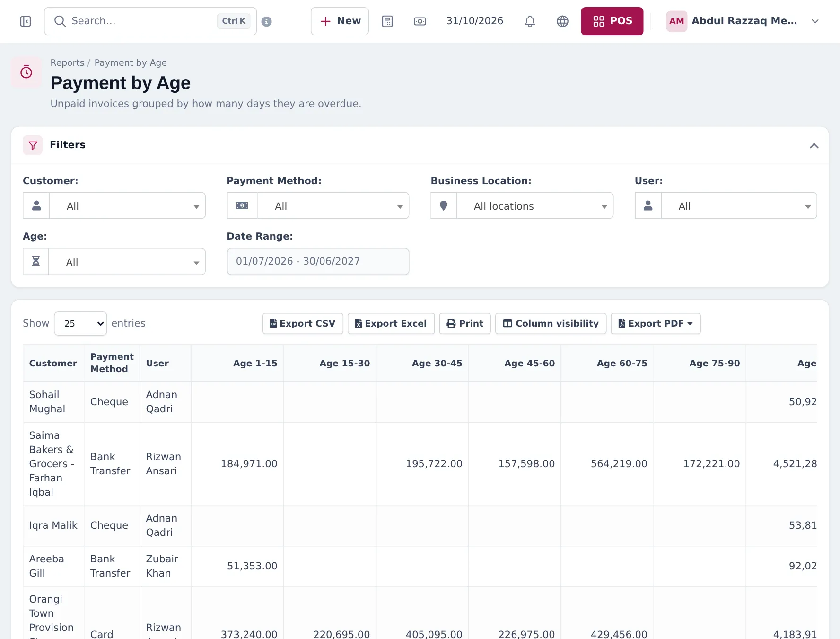Open Column visibility options
This screenshot has height=639, width=840.
tap(551, 323)
